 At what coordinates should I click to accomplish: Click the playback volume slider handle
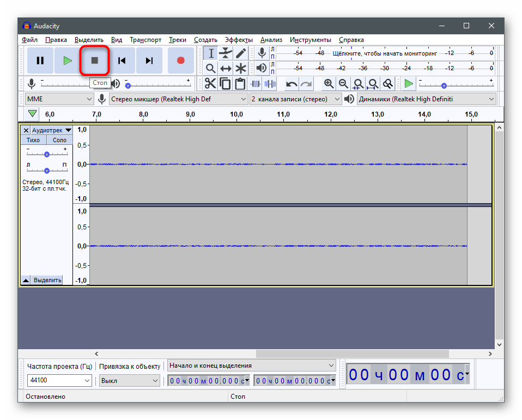point(128,86)
